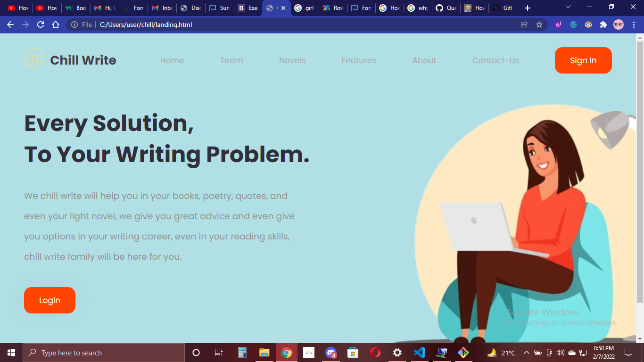Click the orange Login button
This screenshot has width=644, height=362.
pyautogui.click(x=50, y=300)
